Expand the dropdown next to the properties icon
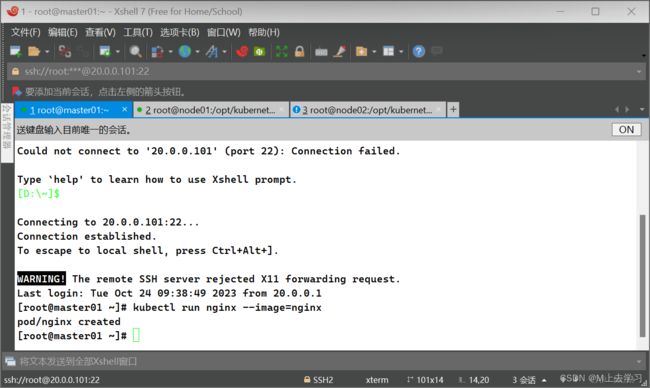 pyautogui.click(x=118, y=52)
